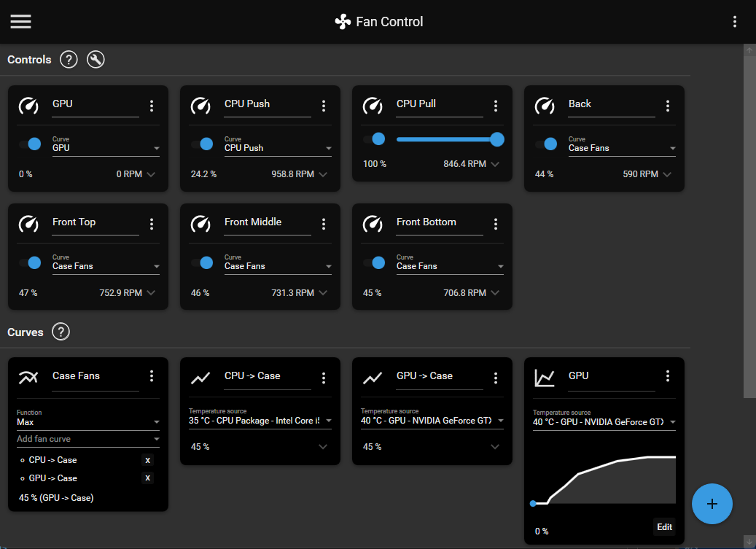Open the CPU -> Case card menu
The width and height of the screenshot is (756, 549).
324,378
